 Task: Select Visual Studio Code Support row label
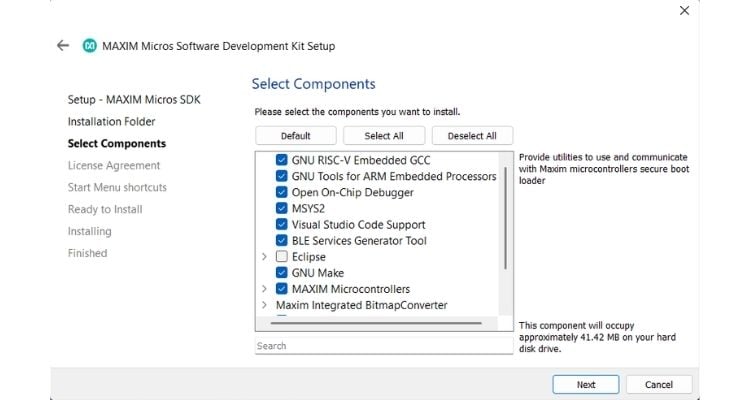pyautogui.click(x=358, y=224)
